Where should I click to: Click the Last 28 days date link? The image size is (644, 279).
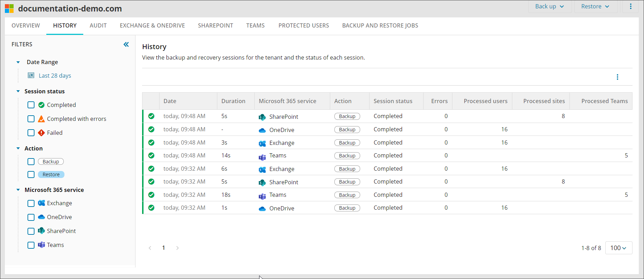[x=55, y=76]
